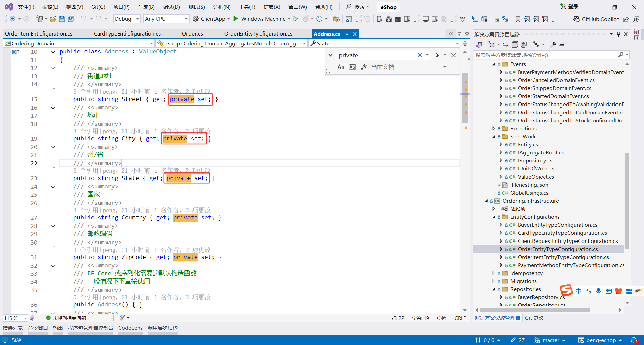Expand the Exceptions folder node

click(494, 129)
